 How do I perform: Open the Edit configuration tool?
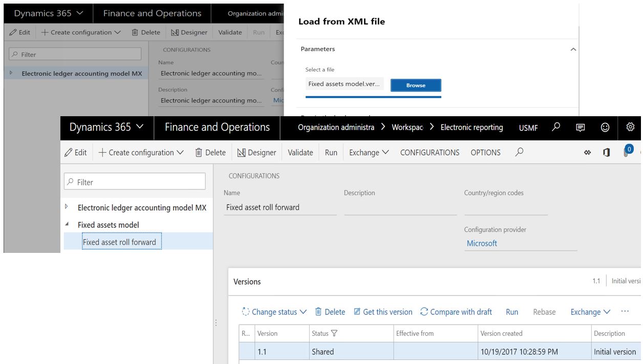(x=76, y=152)
